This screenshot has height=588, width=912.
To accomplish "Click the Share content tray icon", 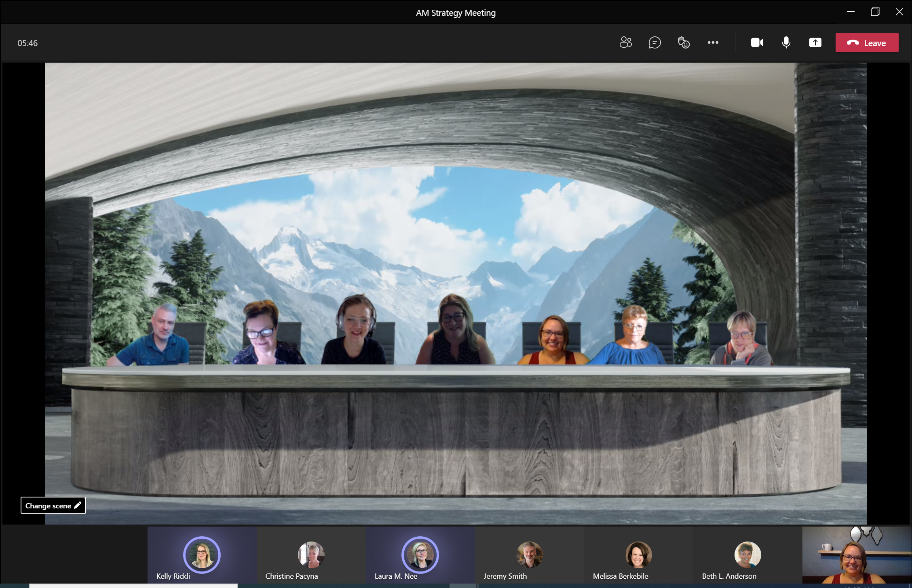I will [815, 42].
